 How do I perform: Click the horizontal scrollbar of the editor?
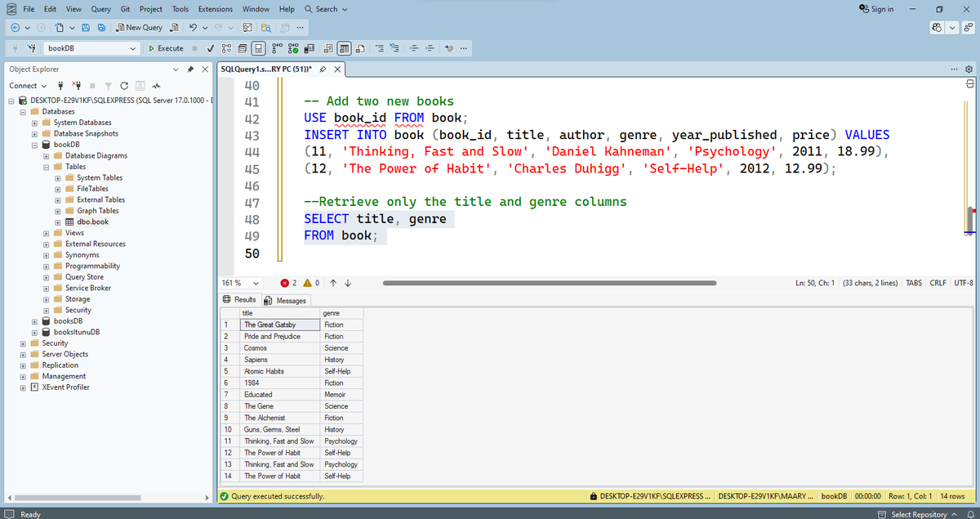pyautogui.click(x=550, y=283)
